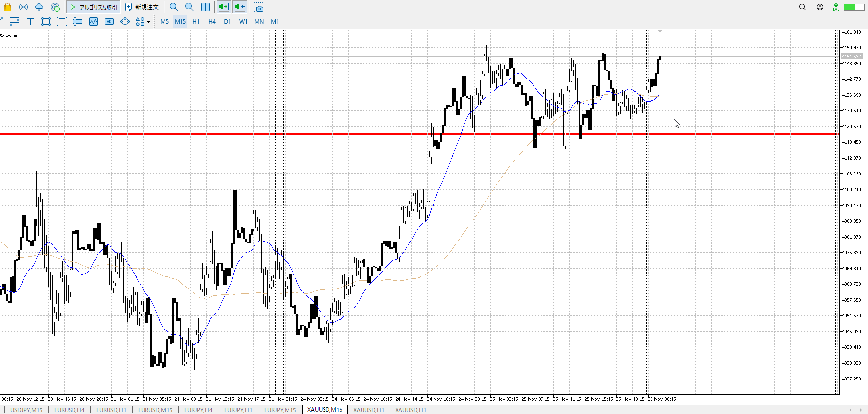Open the tile windows grid icon
Image resolution: width=868 pixels, height=414 pixels.
pyautogui.click(x=205, y=7)
